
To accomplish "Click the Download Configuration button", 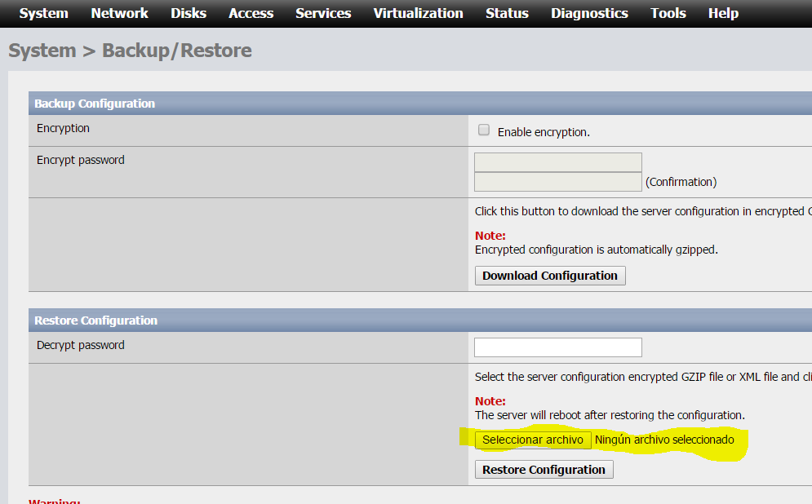I will coord(550,276).
